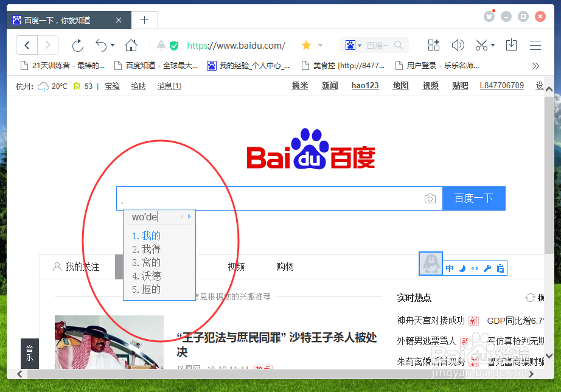Refresh 实时热点 with rotate icon
Viewport: 561px width, 392px height.
pos(530,298)
